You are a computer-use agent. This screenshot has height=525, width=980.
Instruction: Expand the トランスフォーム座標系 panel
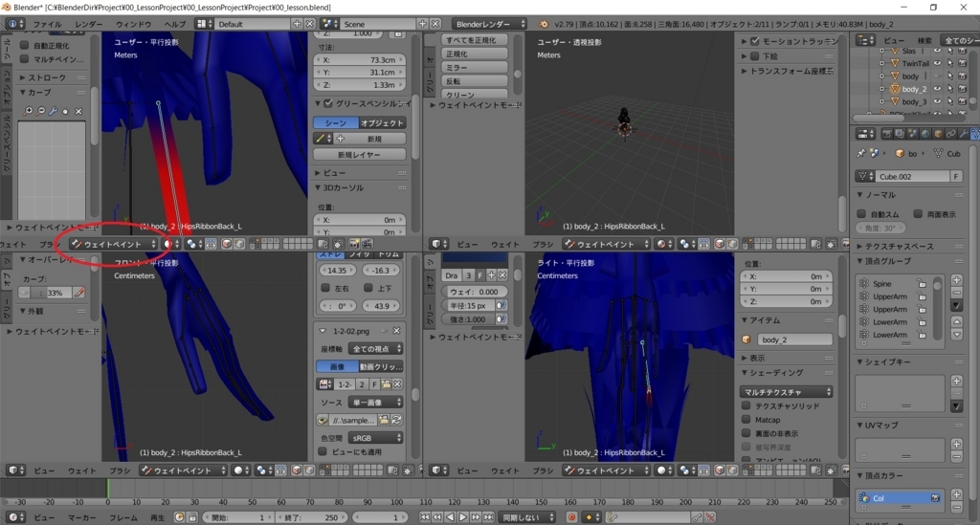788,71
